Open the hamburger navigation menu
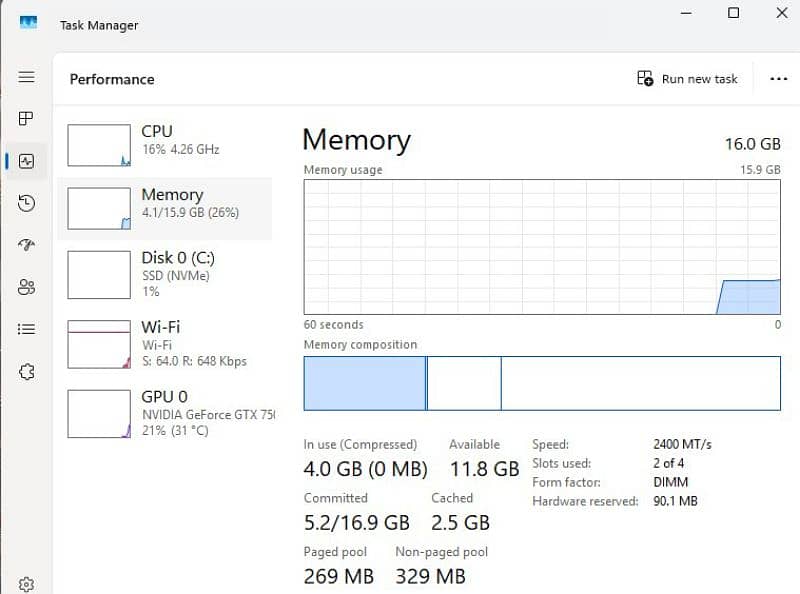Viewport: 800px width, 594px height. [x=27, y=77]
